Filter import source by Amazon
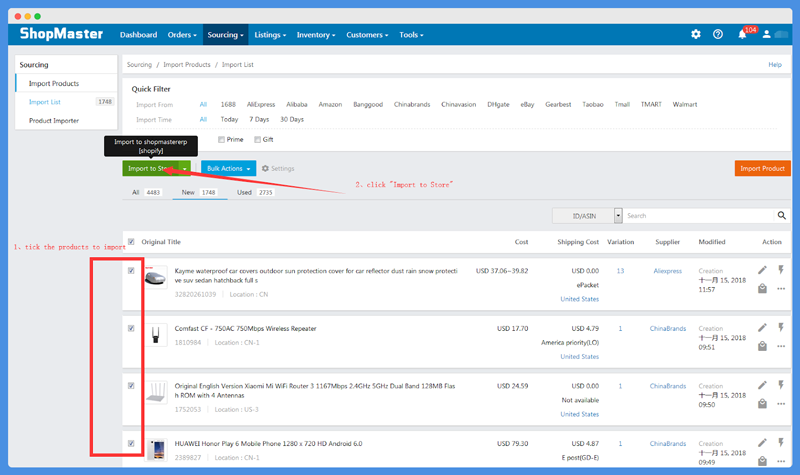This screenshot has width=800, height=475. coord(330,104)
